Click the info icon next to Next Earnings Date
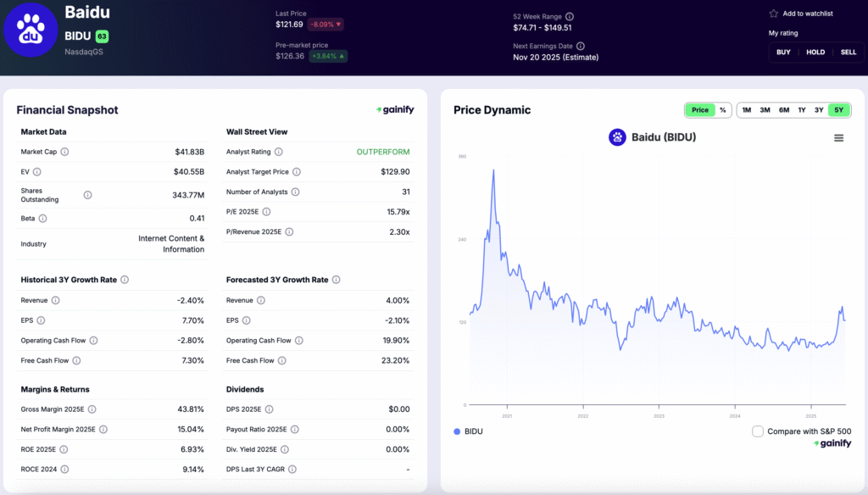This screenshot has width=868, height=495. click(581, 46)
